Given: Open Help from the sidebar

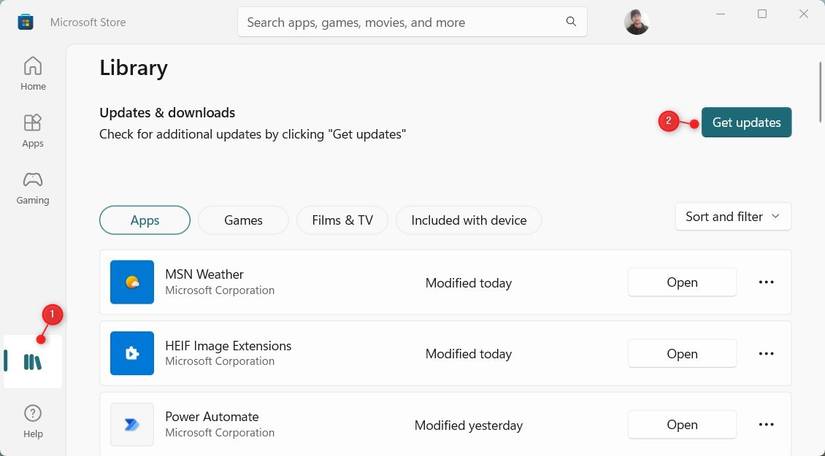Looking at the screenshot, I should point(33,421).
